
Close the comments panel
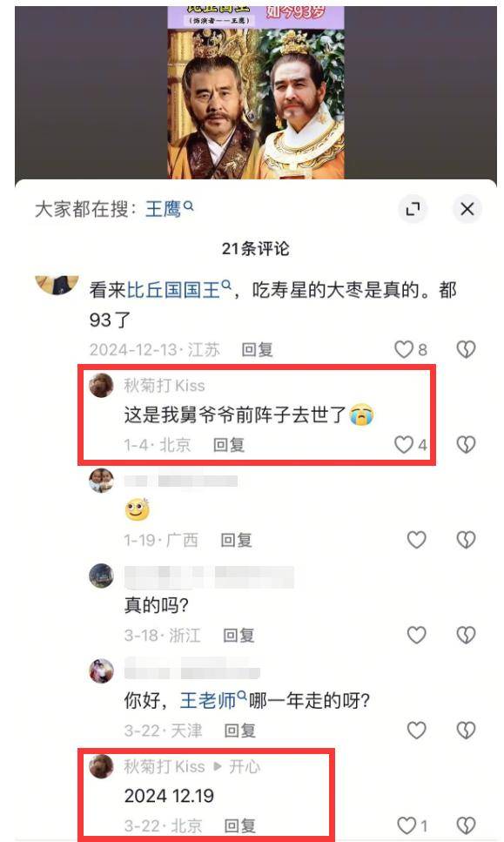pos(467,209)
